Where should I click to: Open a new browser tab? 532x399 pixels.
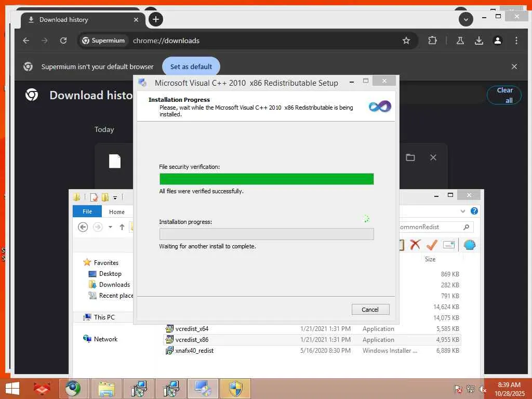pyautogui.click(x=156, y=19)
